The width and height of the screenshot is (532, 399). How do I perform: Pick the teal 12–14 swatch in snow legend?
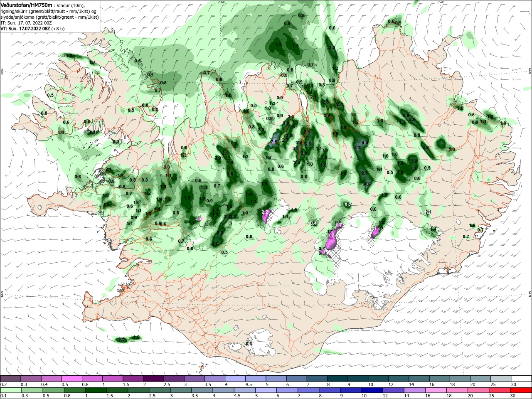[399, 379]
